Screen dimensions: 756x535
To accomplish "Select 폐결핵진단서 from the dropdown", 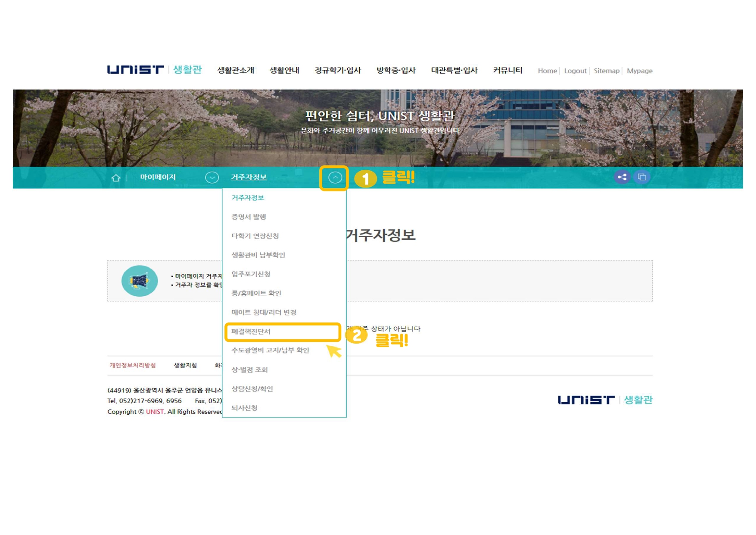I will [251, 332].
